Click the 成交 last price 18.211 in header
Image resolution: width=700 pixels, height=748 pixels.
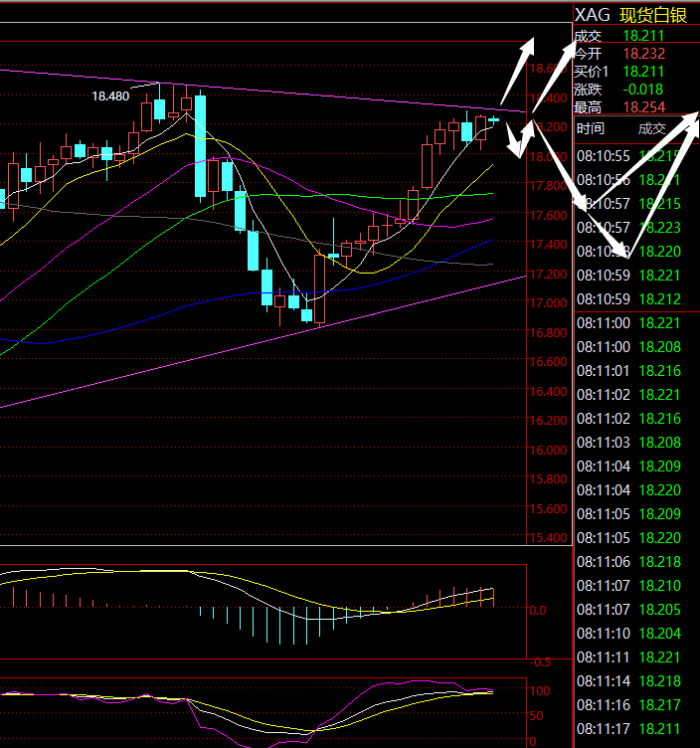pos(643,36)
